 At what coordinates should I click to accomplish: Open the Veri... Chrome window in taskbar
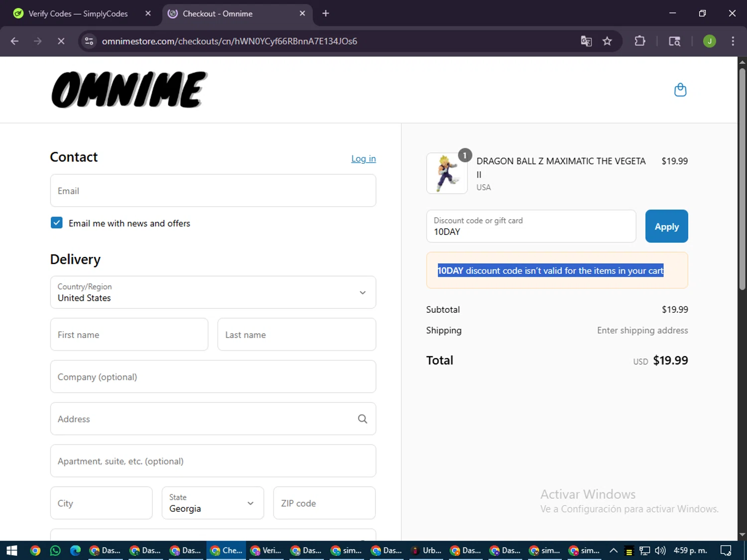(266, 551)
